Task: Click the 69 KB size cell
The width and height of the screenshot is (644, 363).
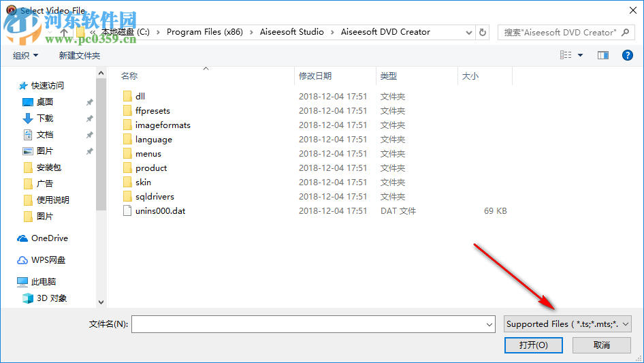Action: click(496, 211)
